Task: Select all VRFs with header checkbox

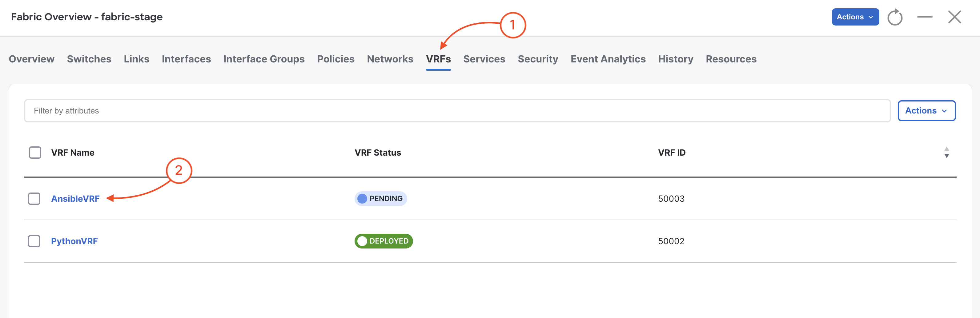Action: tap(35, 152)
